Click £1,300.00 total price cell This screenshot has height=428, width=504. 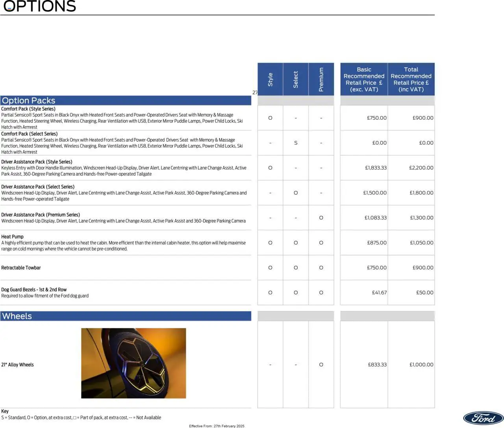422,218
